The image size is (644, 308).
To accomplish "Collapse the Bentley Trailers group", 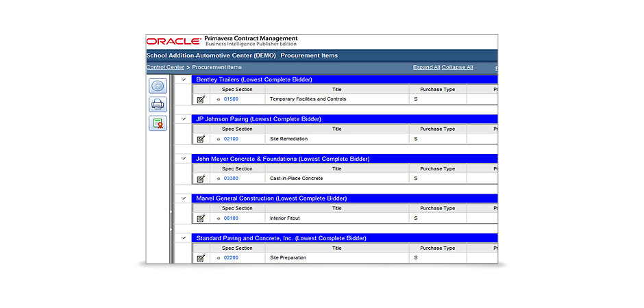I will point(183,79).
